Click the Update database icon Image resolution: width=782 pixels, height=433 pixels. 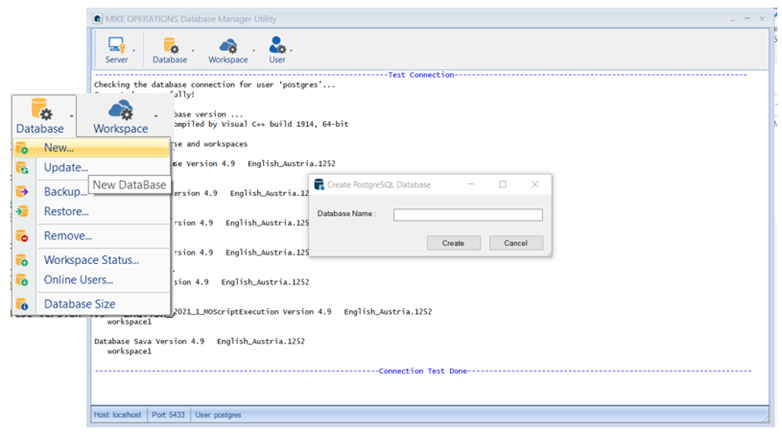22,168
